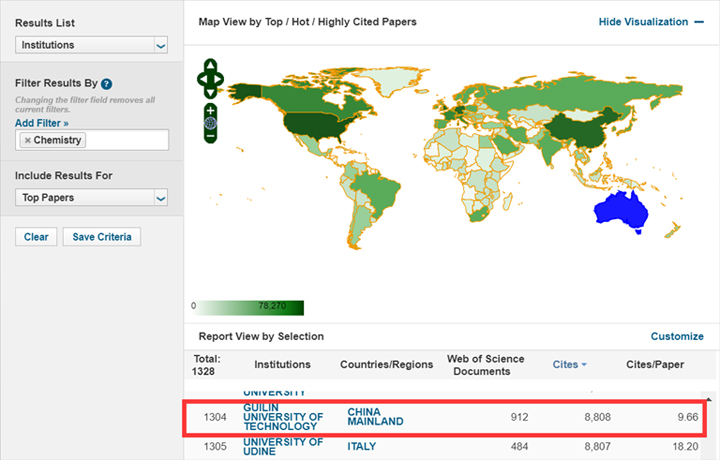Pan the map left
This screenshot has height=460, width=720.
click(x=202, y=76)
